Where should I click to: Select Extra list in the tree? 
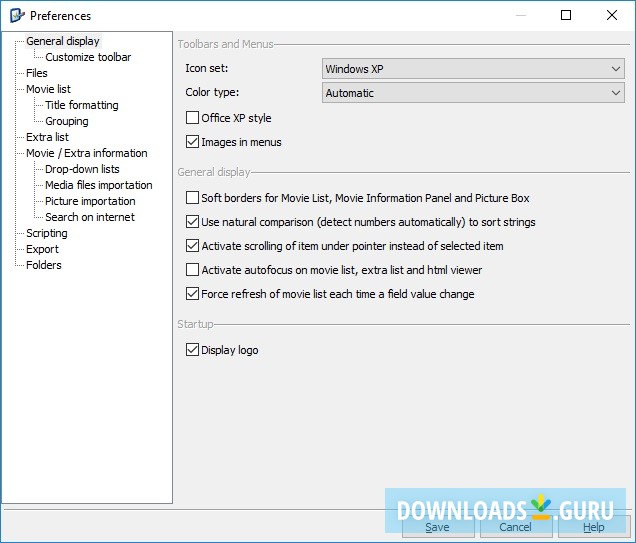point(47,137)
